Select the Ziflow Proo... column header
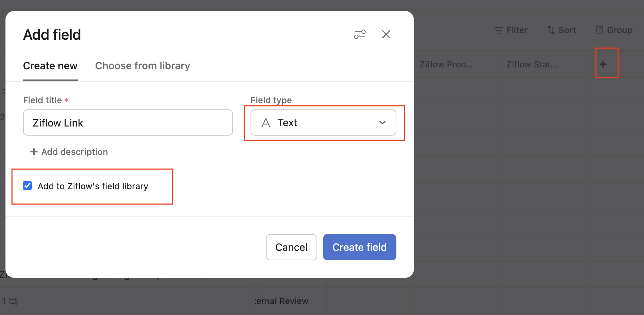Image resolution: width=644 pixels, height=315 pixels. pos(457,65)
